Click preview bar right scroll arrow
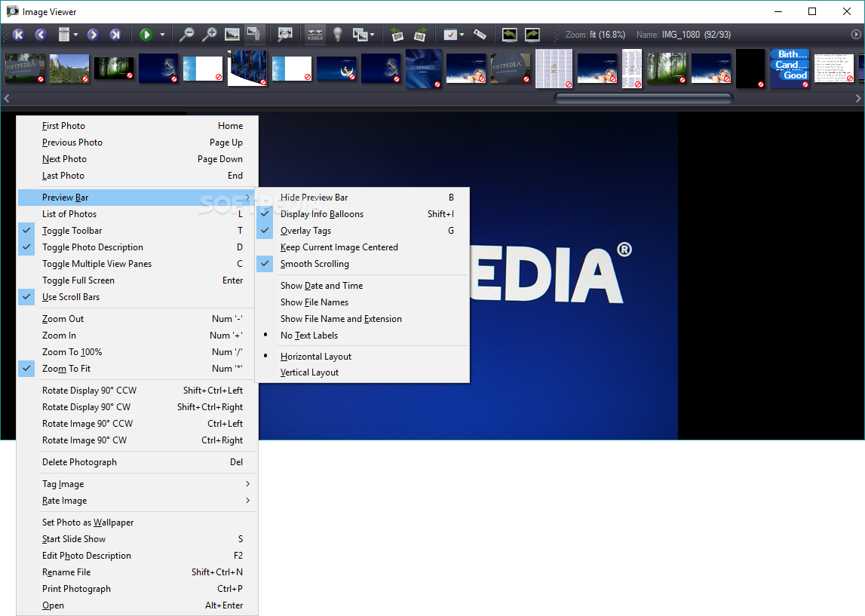865x616 pixels. [857, 98]
